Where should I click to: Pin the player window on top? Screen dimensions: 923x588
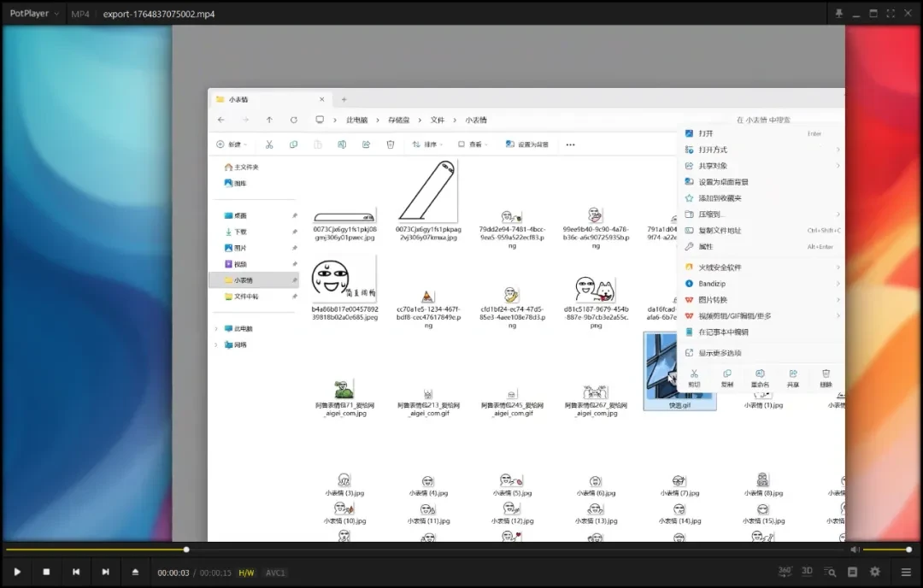click(839, 13)
